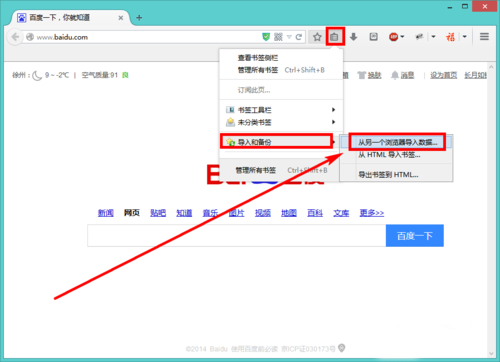Click the bell notification icon
This screenshot has width=500, height=362.
pos(395,75)
